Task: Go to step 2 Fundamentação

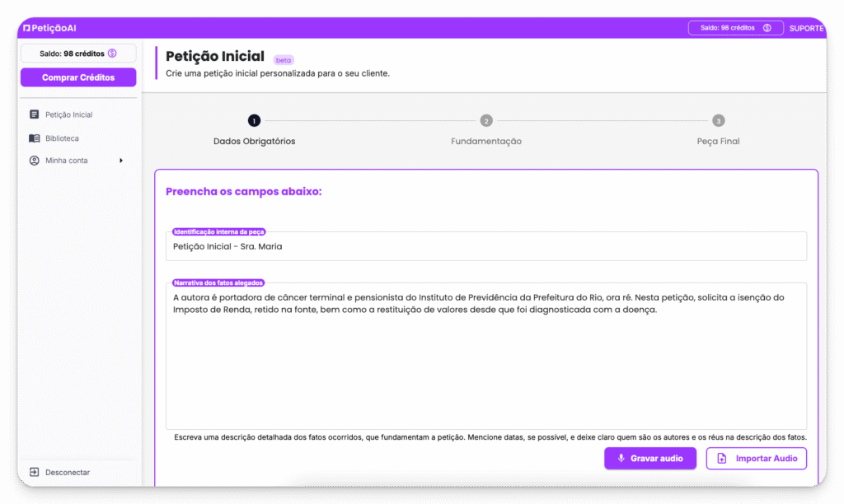Action: 486,121
